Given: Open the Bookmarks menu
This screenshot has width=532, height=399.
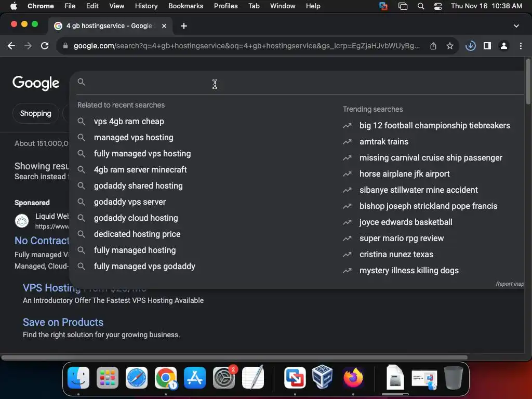Looking at the screenshot, I should click(x=185, y=6).
